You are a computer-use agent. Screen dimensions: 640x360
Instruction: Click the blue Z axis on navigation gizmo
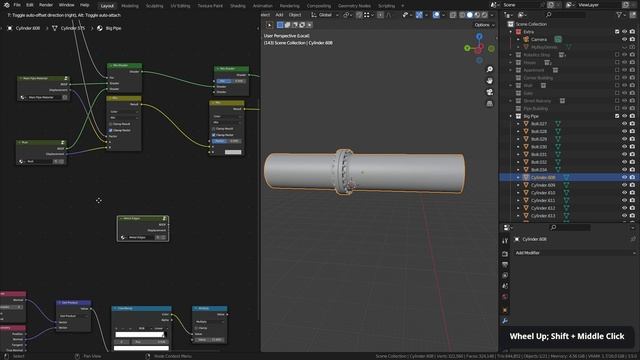pos(479,37)
